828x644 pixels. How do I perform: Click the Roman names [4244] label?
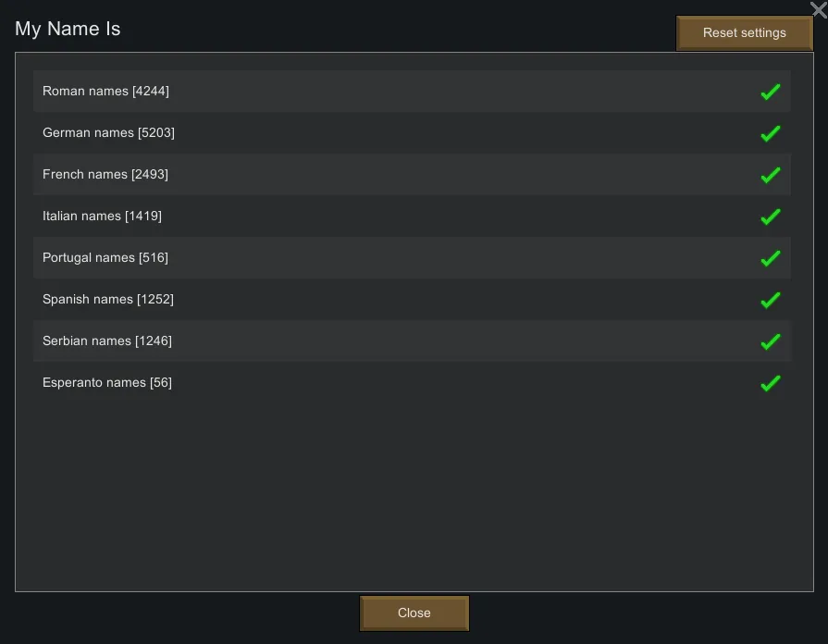coord(105,91)
